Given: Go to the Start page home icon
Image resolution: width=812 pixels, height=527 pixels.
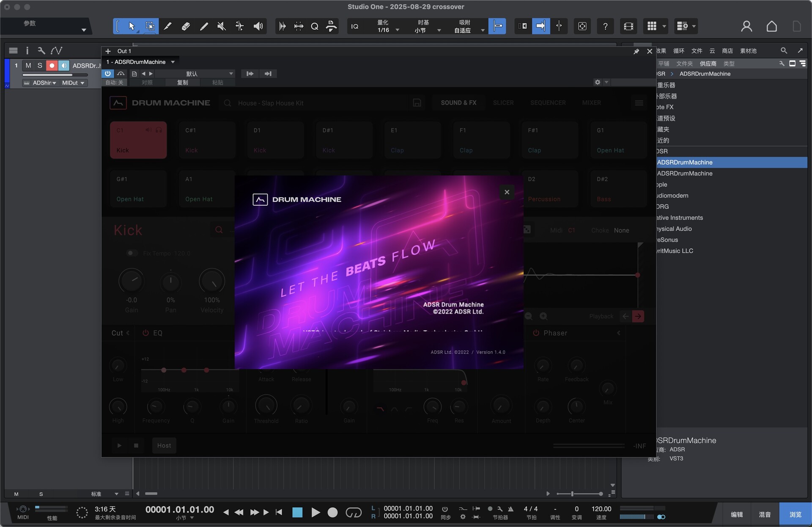Looking at the screenshot, I should pyautogui.click(x=771, y=26).
